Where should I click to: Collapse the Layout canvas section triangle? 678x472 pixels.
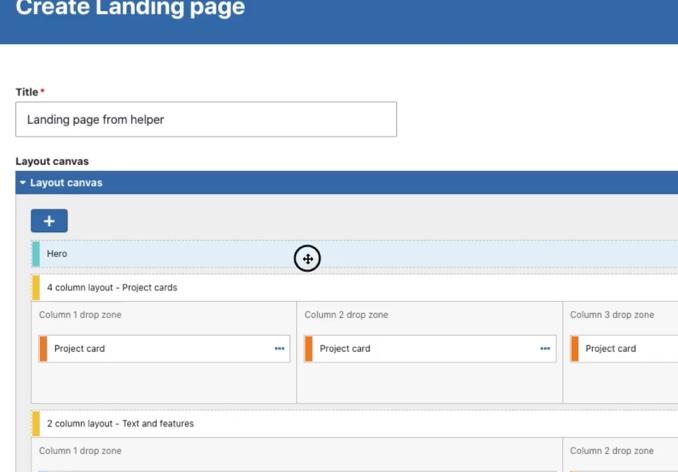point(23,183)
